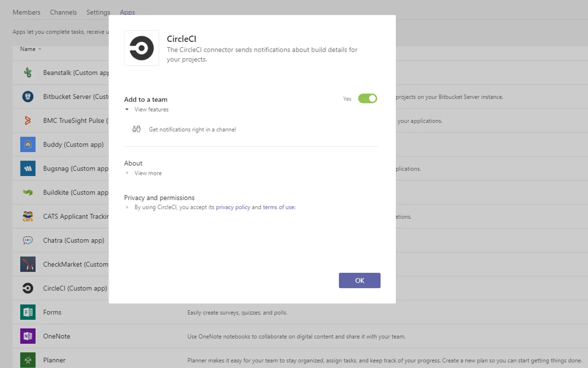Screen dimensions: 588x368
Task: Click the Chatra app icon
Action: 28,240
